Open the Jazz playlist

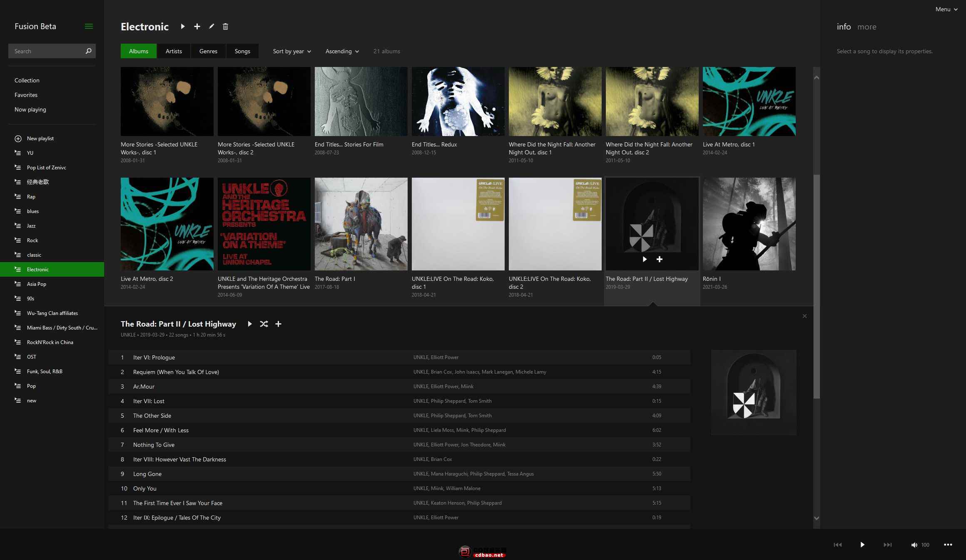click(52, 225)
